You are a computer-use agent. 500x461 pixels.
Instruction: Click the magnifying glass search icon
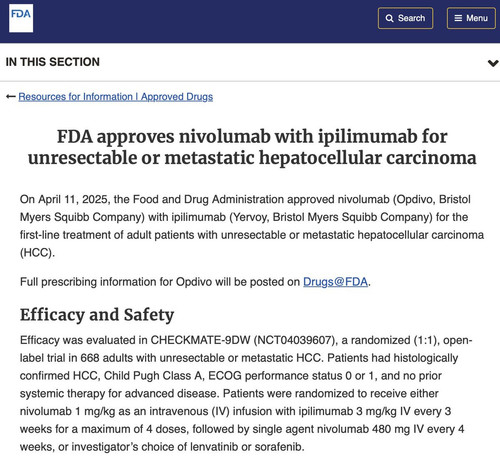click(389, 18)
